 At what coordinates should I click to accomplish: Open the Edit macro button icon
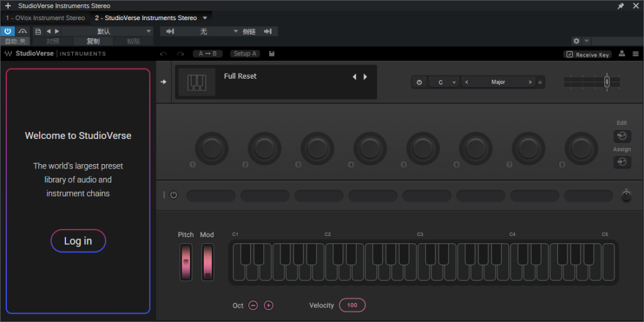coord(622,136)
